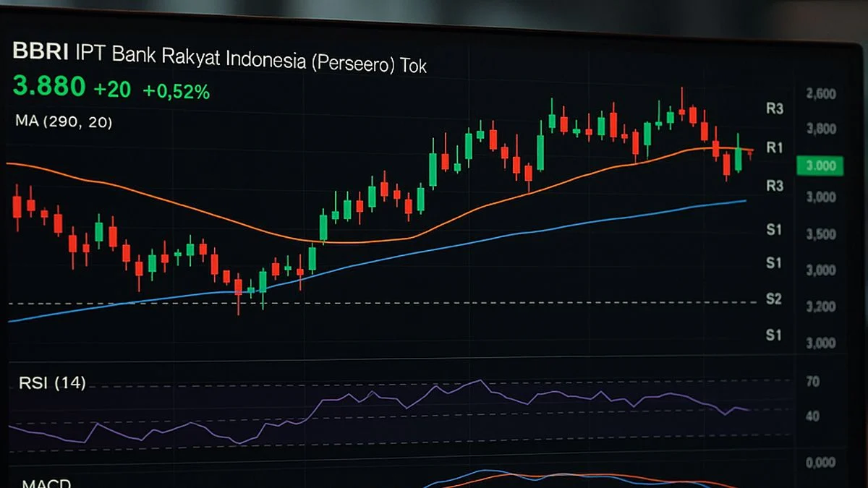Click the 3,200 price axis value
868x488 pixels.
pos(820,307)
